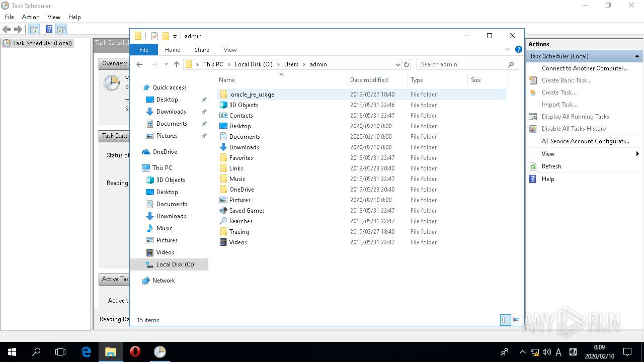Open Action menu in Task Scheduler
Screen dimensions: 644x362
31,17
